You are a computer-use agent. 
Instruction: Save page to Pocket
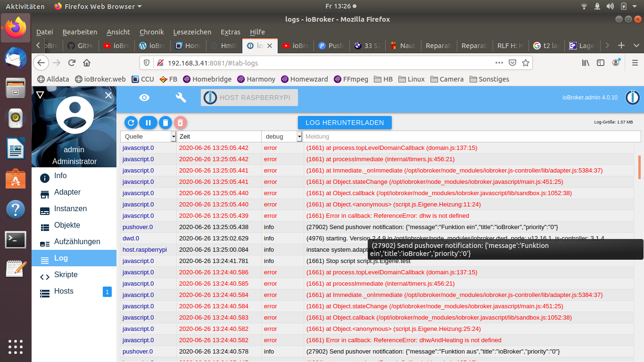pyautogui.click(x=512, y=63)
